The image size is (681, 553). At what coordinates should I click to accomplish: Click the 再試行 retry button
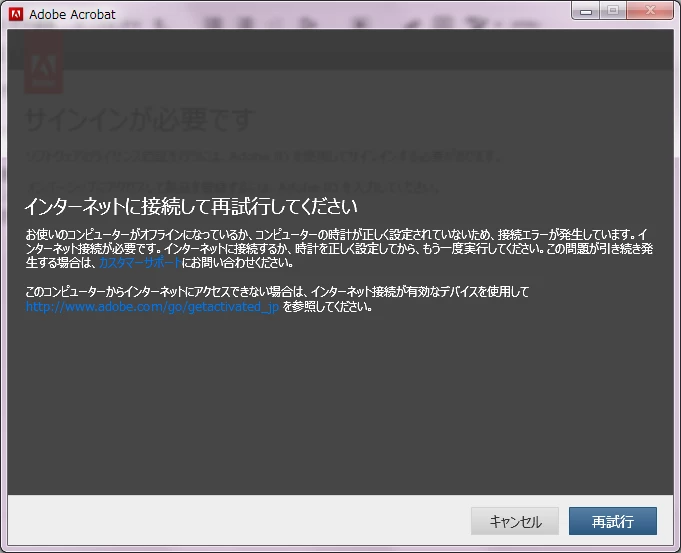coord(613,521)
